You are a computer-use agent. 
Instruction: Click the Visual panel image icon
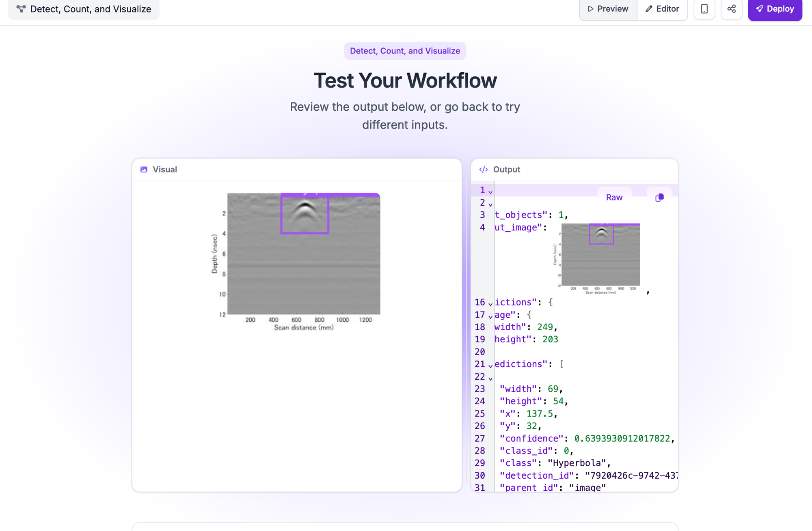144,170
